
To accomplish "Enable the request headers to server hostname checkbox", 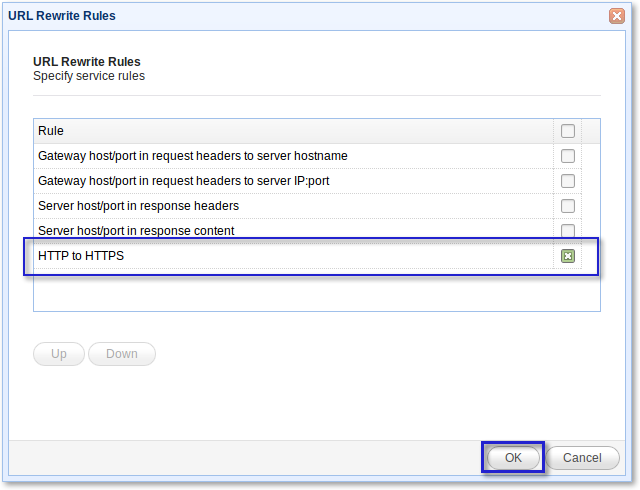I will click(x=568, y=156).
